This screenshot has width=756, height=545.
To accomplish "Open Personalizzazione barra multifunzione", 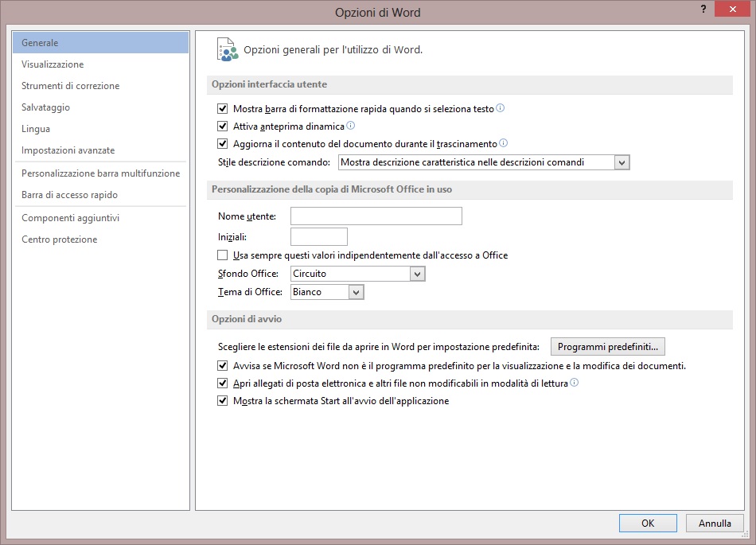I will click(100, 173).
